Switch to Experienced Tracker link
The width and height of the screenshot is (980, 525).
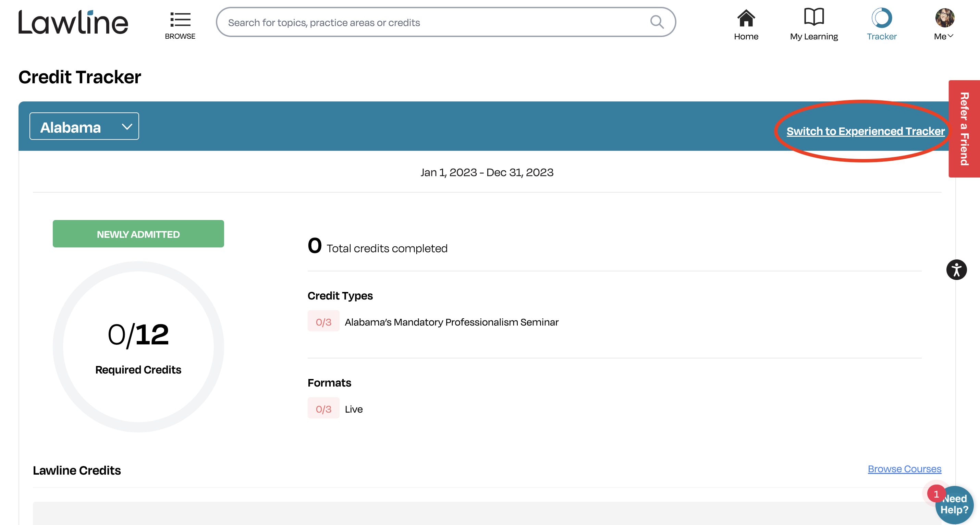tap(865, 131)
